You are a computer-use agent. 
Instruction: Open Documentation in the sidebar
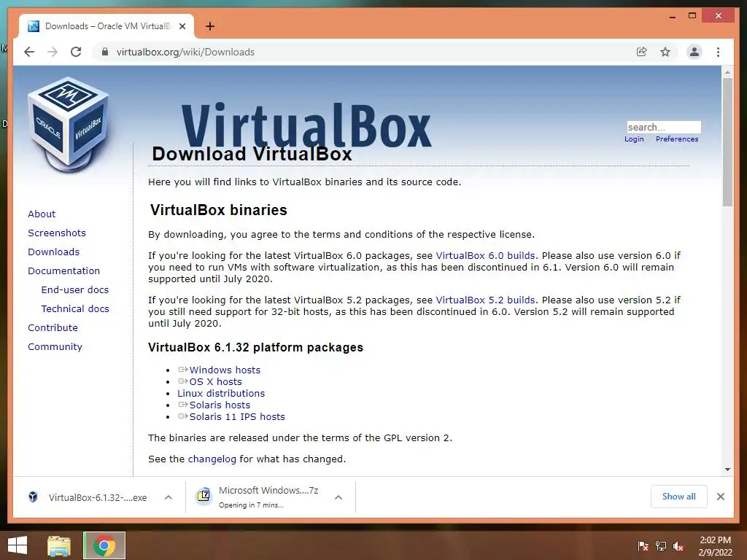click(x=64, y=271)
